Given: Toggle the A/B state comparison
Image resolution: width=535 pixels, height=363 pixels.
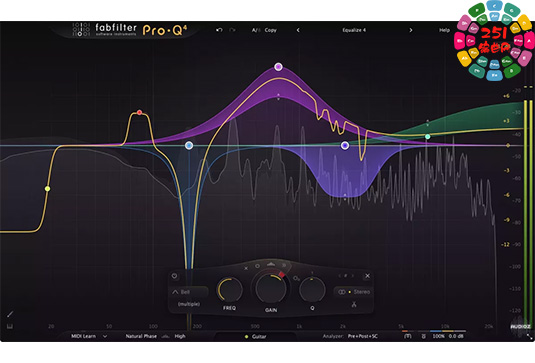Looking at the screenshot, I should [256, 30].
